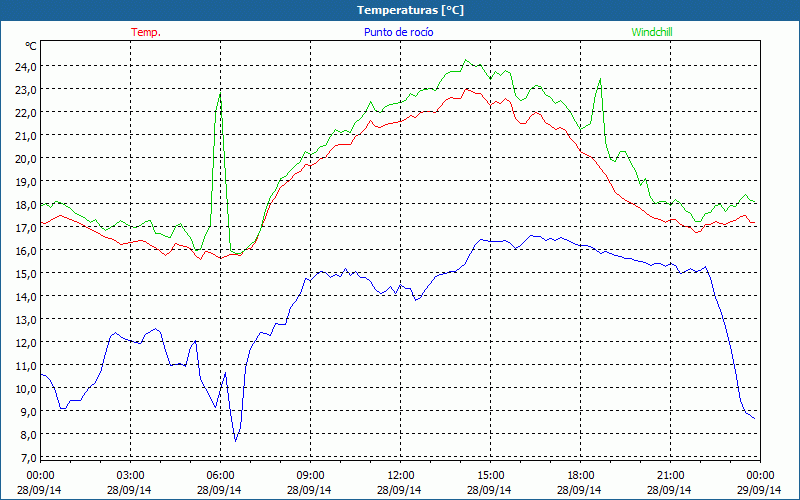Select the red 'Temp.' legend label

pyautogui.click(x=146, y=32)
